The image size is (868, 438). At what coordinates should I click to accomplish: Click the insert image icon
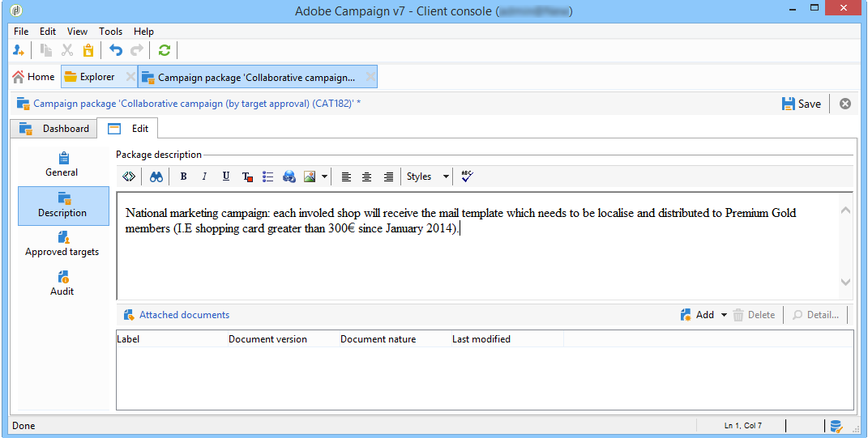[310, 176]
